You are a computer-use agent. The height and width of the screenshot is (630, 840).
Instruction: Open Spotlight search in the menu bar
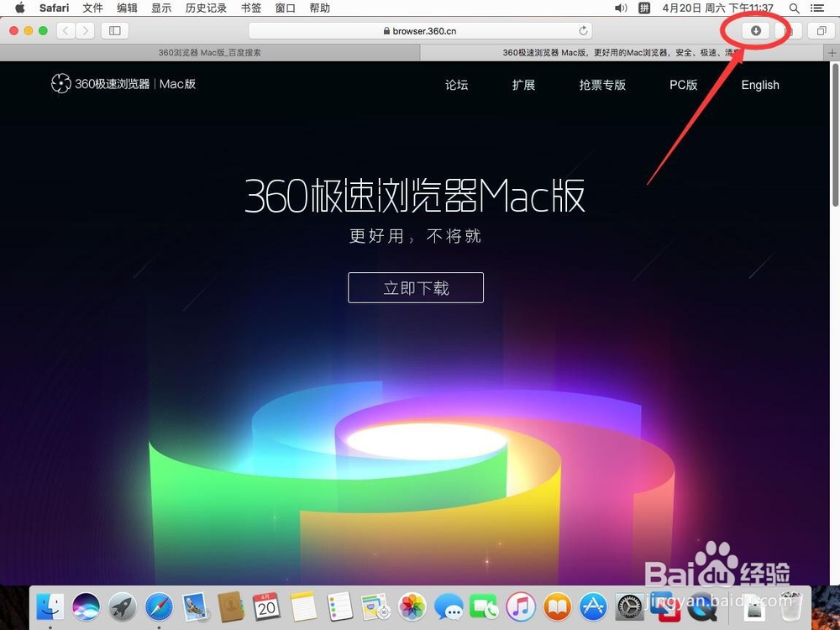point(795,8)
